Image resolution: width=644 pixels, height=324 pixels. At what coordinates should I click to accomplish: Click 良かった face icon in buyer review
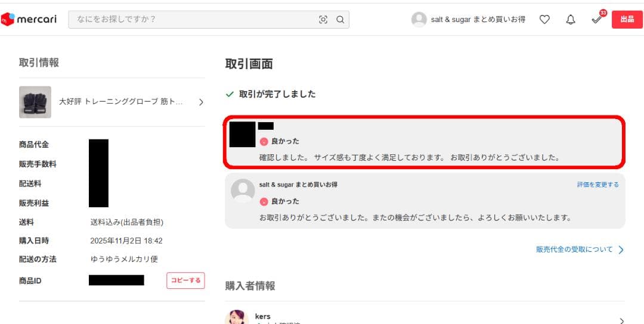[x=264, y=142]
